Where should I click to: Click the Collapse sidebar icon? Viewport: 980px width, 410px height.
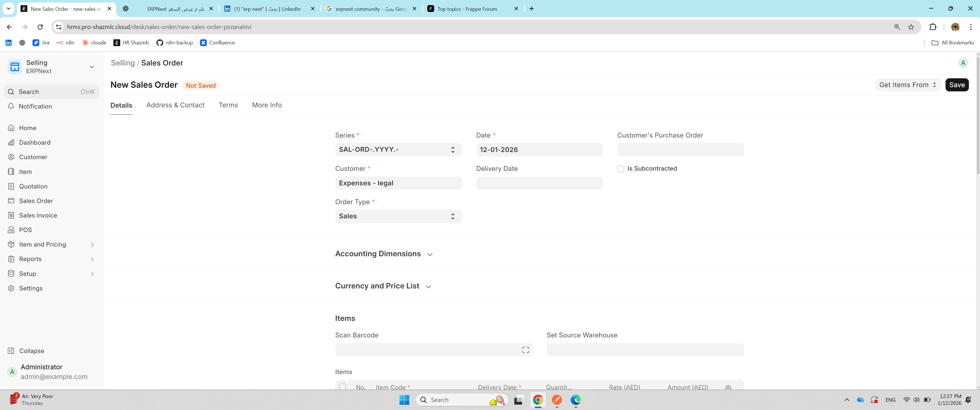pos(11,351)
